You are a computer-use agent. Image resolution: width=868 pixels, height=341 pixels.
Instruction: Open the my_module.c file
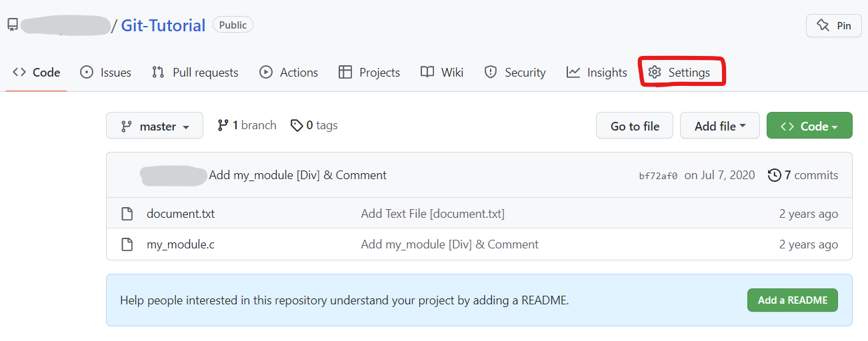tap(181, 244)
